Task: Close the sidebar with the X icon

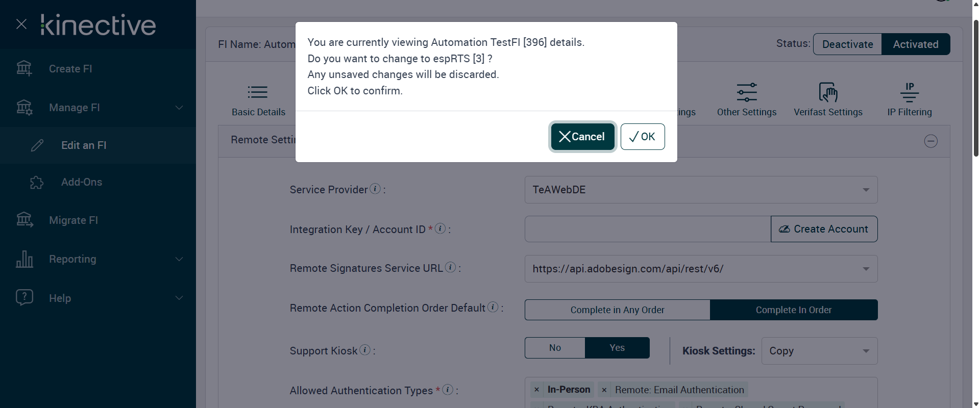Action: (x=21, y=24)
